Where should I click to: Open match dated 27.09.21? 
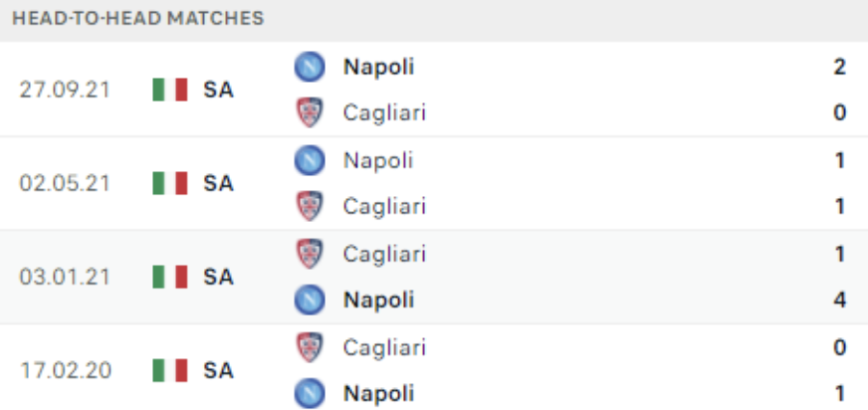coord(434,90)
